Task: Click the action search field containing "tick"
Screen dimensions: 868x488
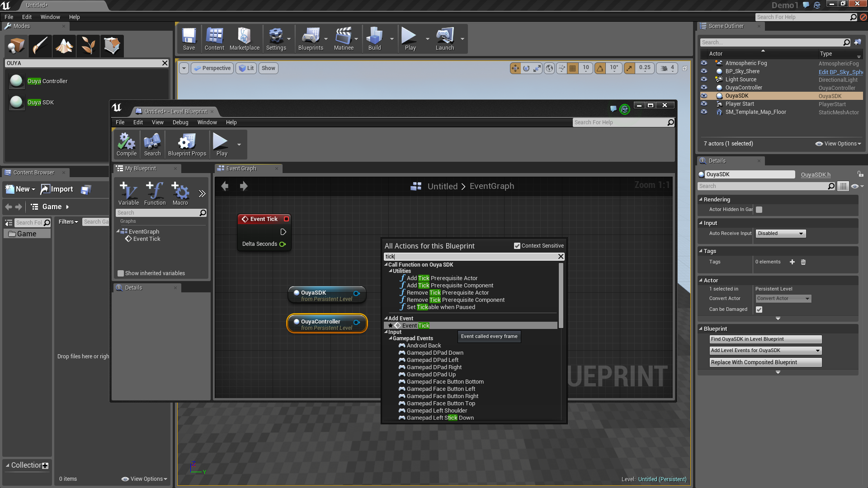Action: coord(470,257)
